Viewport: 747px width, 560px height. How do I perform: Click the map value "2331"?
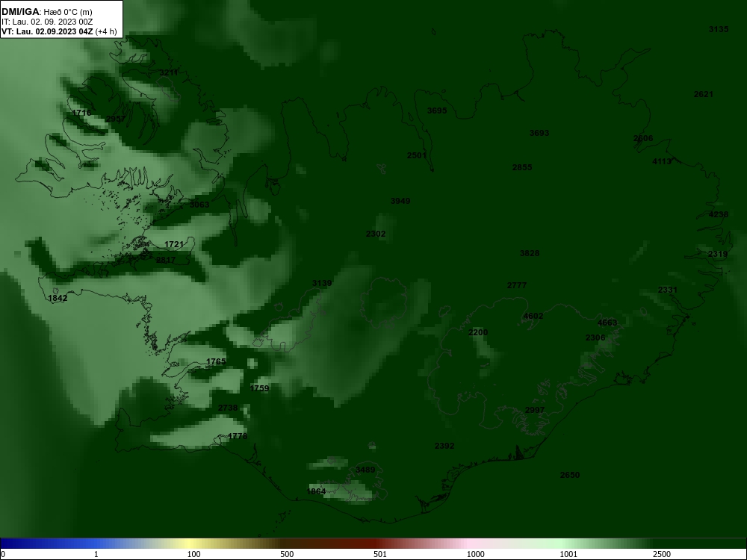pyautogui.click(x=668, y=290)
